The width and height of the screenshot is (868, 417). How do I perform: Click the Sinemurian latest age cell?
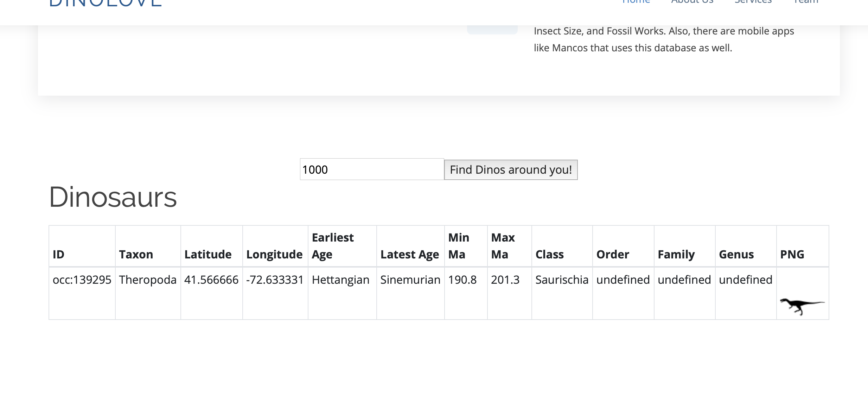pos(410,280)
